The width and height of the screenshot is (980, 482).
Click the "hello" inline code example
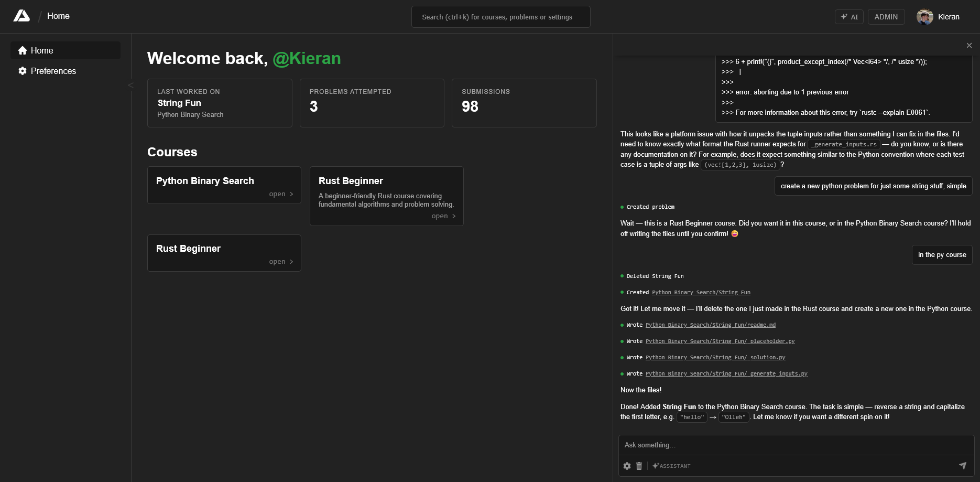coord(692,417)
